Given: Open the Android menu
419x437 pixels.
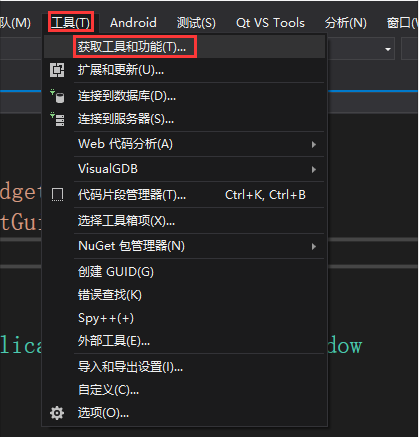Looking at the screenshot, I should (x=133, y=23).
